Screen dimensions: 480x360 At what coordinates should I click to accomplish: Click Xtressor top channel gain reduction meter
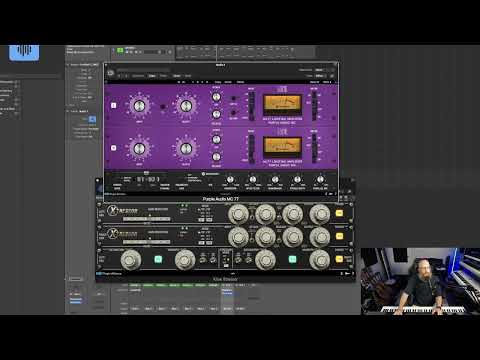point(146,219)
